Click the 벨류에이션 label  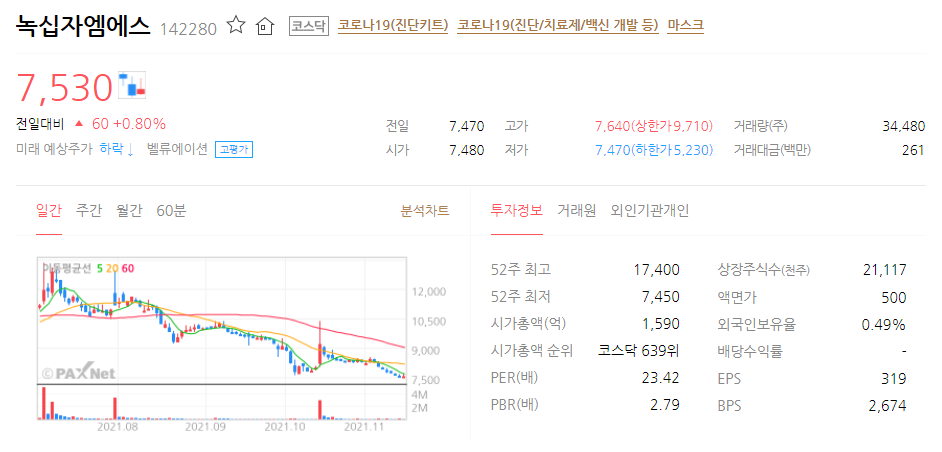click(177, 149)
